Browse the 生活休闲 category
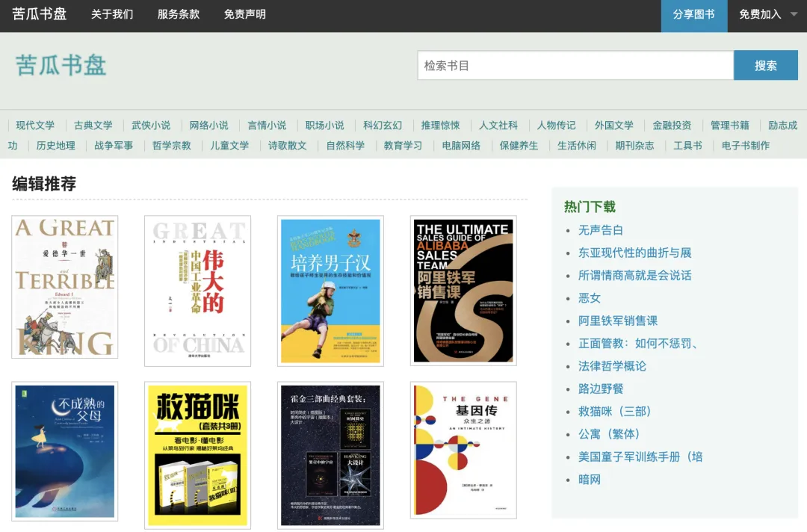The image size is (807, 532). click(x=577, y=146)
